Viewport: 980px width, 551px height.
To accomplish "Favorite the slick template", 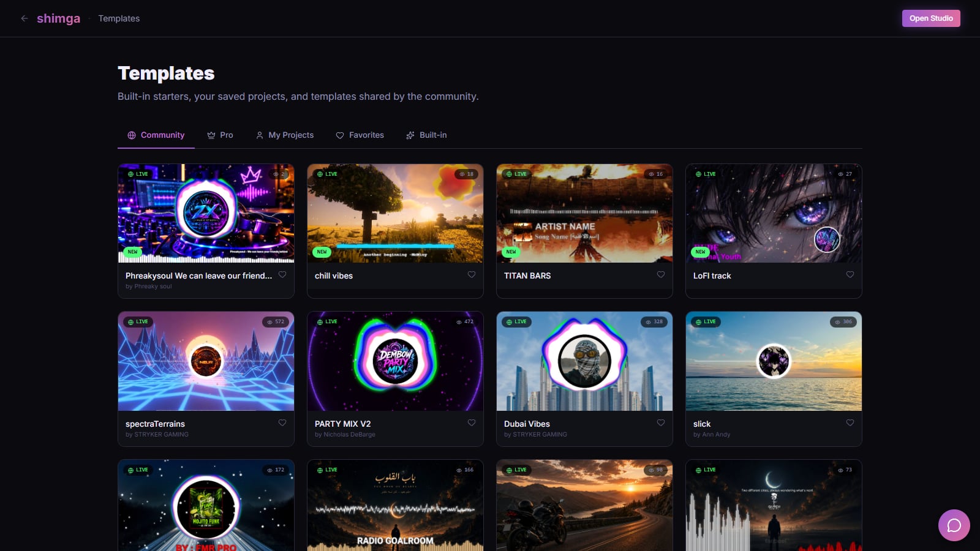I will [850, 422].
